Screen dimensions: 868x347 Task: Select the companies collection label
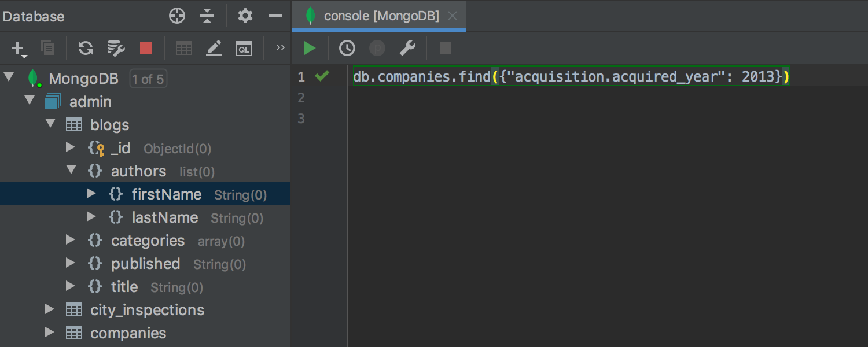128,333
